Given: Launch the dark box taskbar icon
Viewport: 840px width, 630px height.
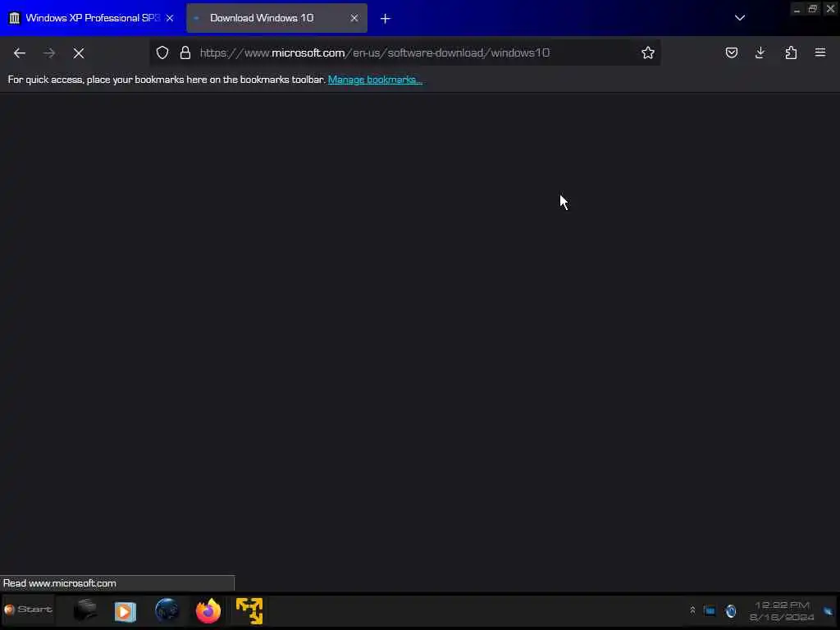Looking at the screenshot, I should 85,609.
